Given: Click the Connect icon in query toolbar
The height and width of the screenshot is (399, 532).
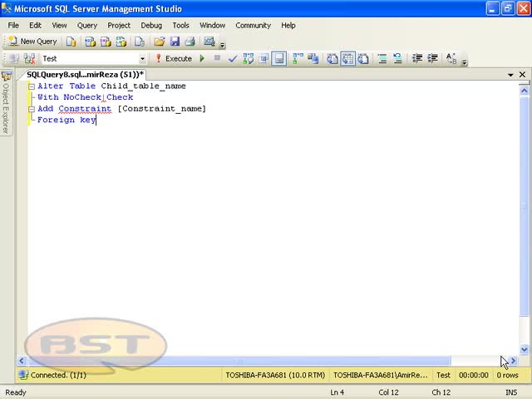Looking at the screenshot, I should [x=13, y=59].
